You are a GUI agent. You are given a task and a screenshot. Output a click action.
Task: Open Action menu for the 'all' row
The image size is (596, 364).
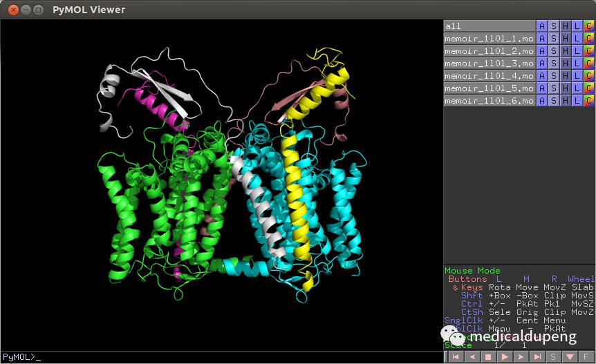click(x=542, y=26)
